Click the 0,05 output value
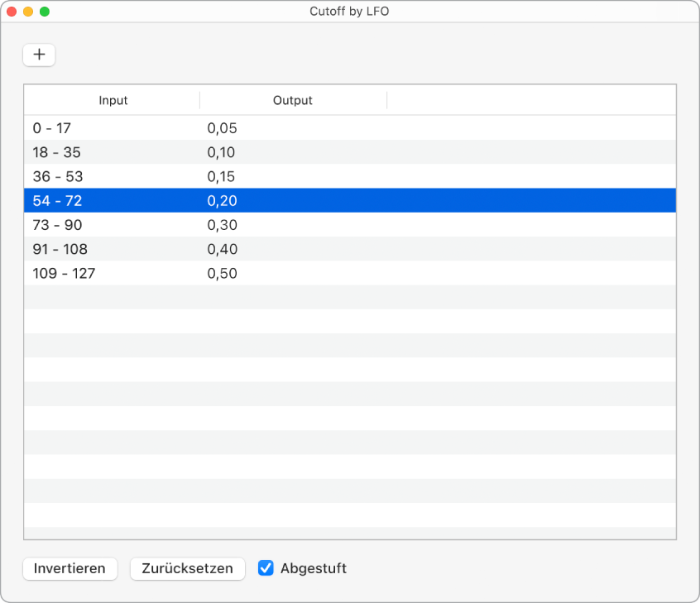This screenshot has height=603, width=700. pyautogui.click(x=222, y=128)
